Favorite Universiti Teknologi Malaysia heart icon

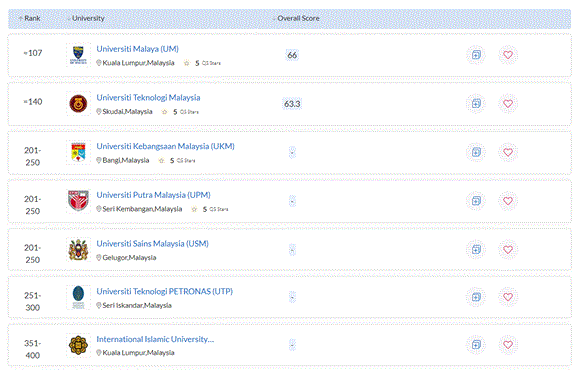click(x=508, y=104)
